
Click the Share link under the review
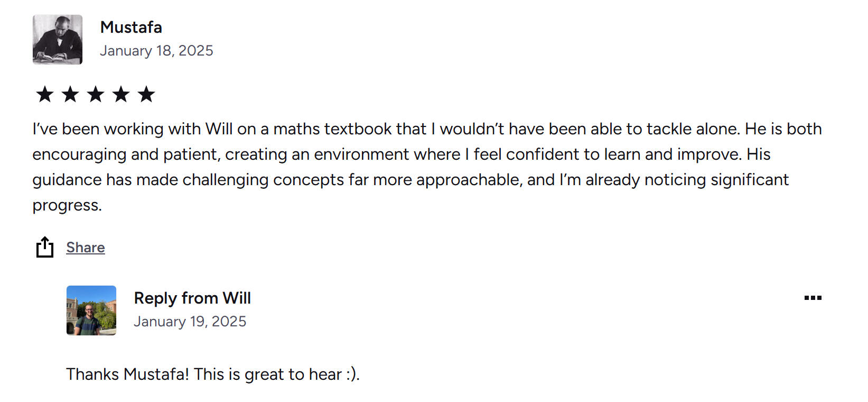[x=86, y=248]
